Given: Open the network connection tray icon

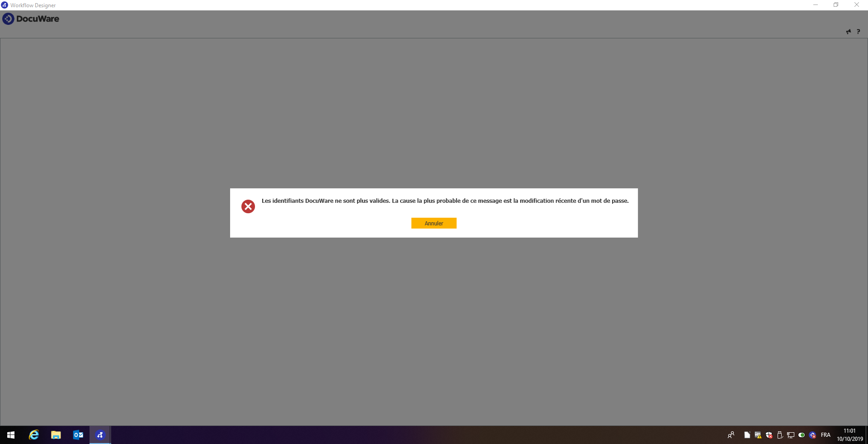Looking at the screenshot, I should [x=791, y=435].
